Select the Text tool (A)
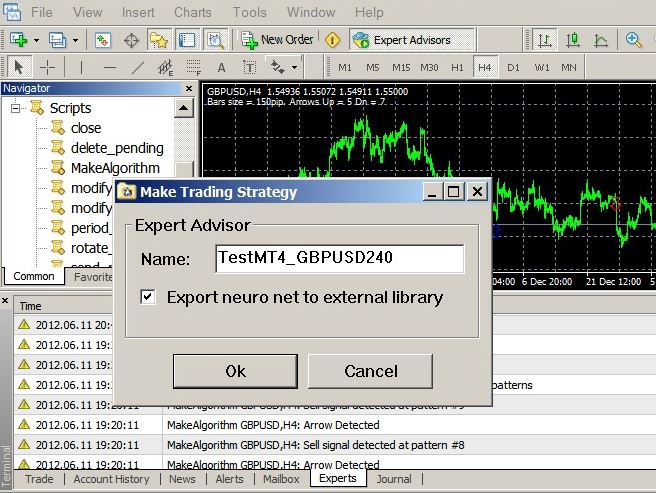656x493 pixels. (x=221, y=67)
